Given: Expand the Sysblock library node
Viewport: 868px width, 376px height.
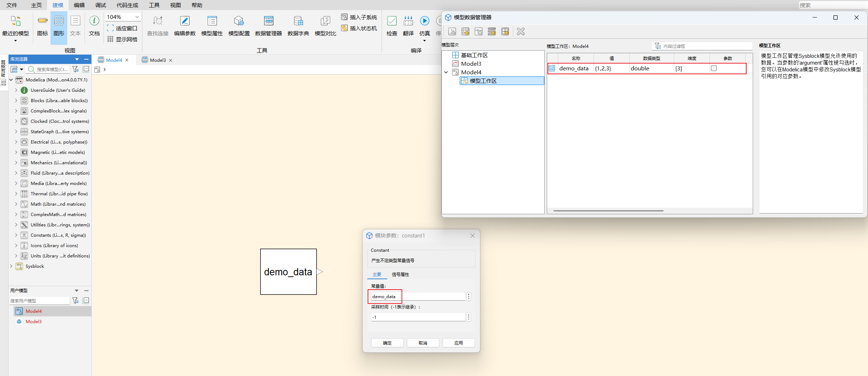Looking at the screenshot, I should pyautogui.click(x=11, y=266).
